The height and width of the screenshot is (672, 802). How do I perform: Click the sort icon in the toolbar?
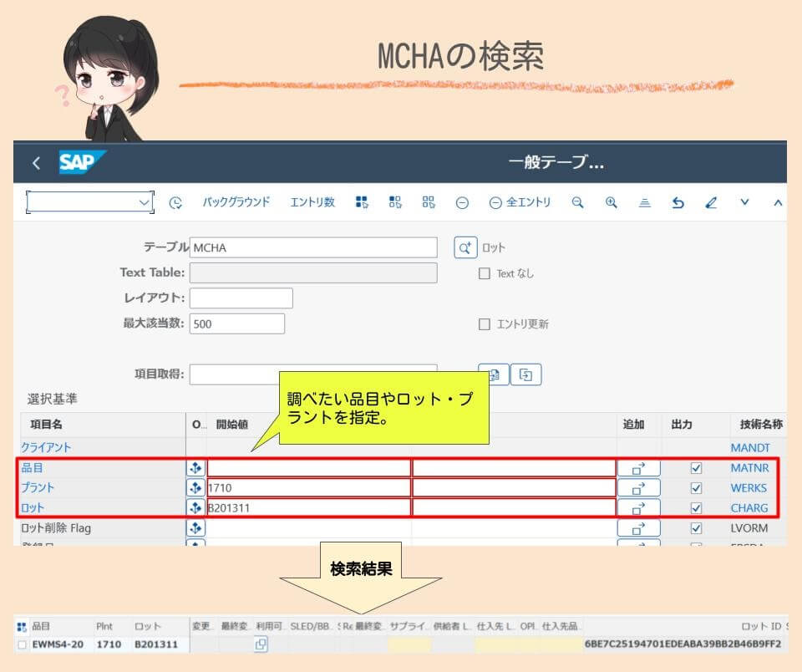click(x=643, y=202)
